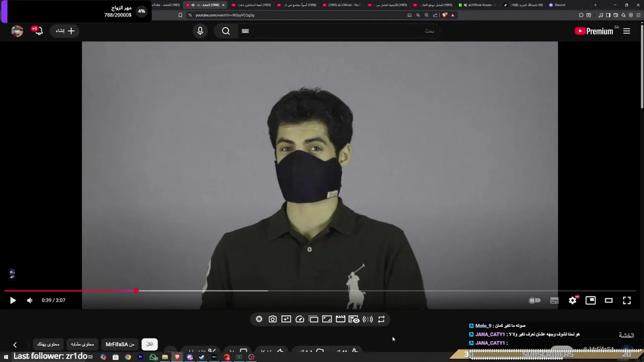Open the Windows Start menu

click(6, 357)
